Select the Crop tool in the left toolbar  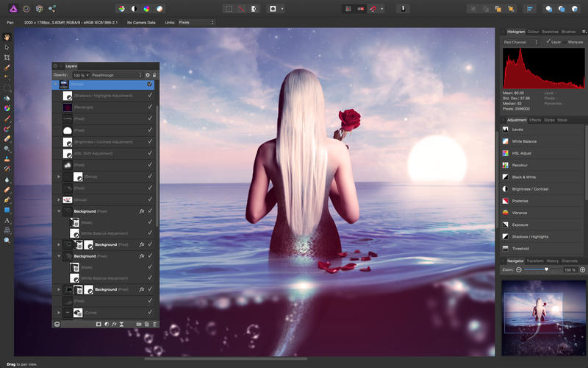7,57
